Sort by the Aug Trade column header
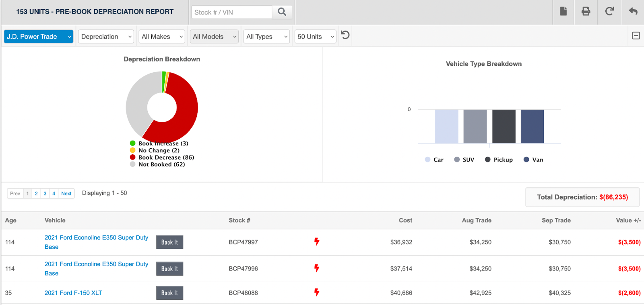This screenshot has width=644, height=305. pos(477,220)
